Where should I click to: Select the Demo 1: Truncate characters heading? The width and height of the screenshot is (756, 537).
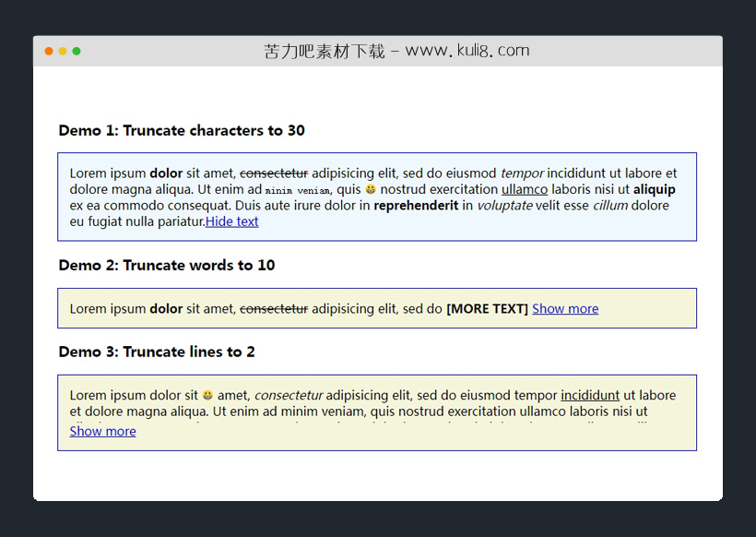click(x=182, y=130)
